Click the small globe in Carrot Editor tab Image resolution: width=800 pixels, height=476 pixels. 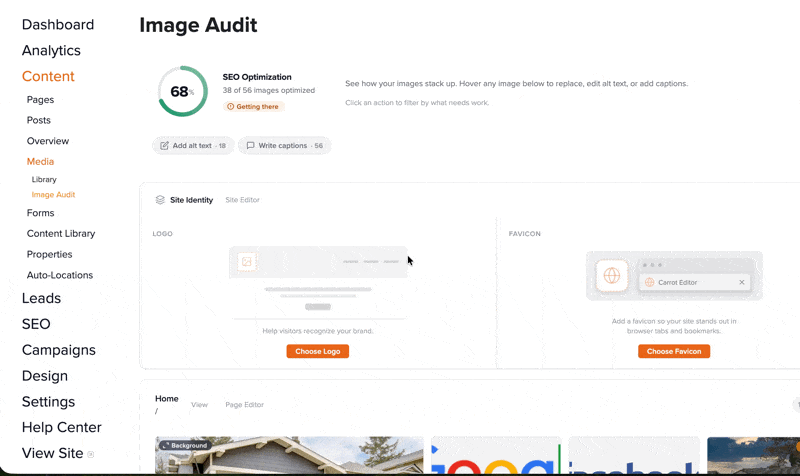click(650, 283)
